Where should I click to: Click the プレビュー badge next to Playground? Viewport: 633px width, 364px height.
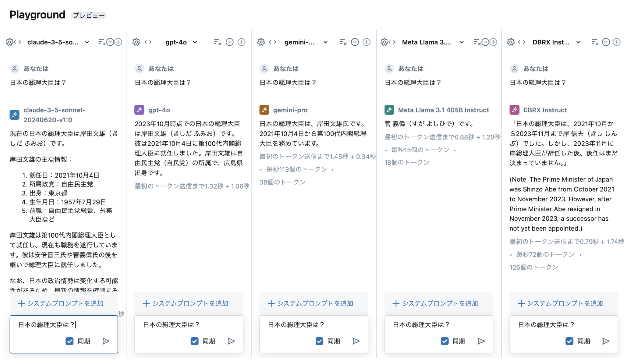(x=89, y=15)
